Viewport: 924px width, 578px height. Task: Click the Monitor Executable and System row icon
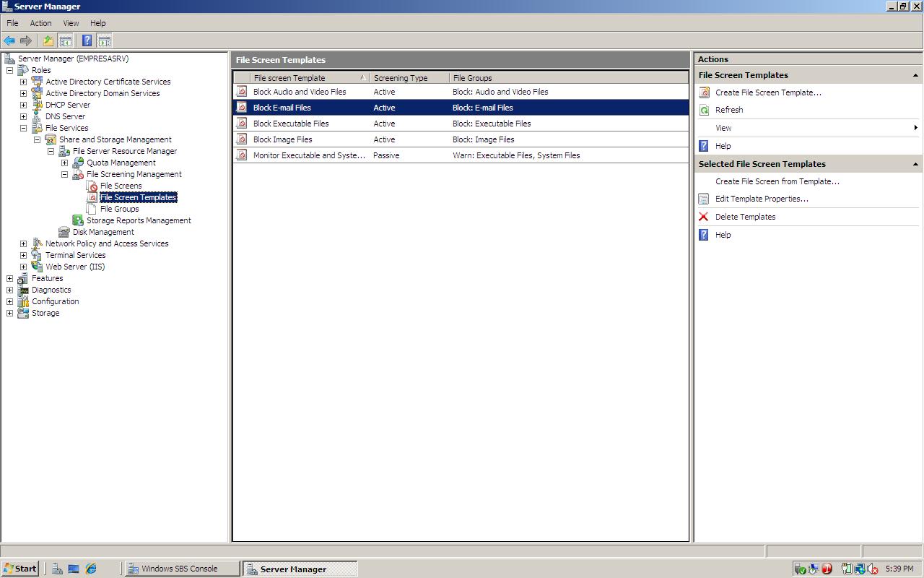click(242, 155)
